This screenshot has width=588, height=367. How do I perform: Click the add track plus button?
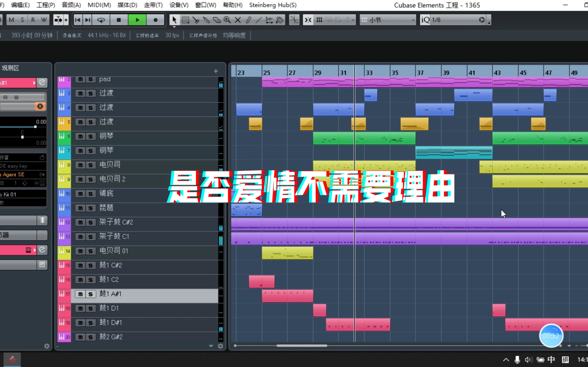(216, 71)
